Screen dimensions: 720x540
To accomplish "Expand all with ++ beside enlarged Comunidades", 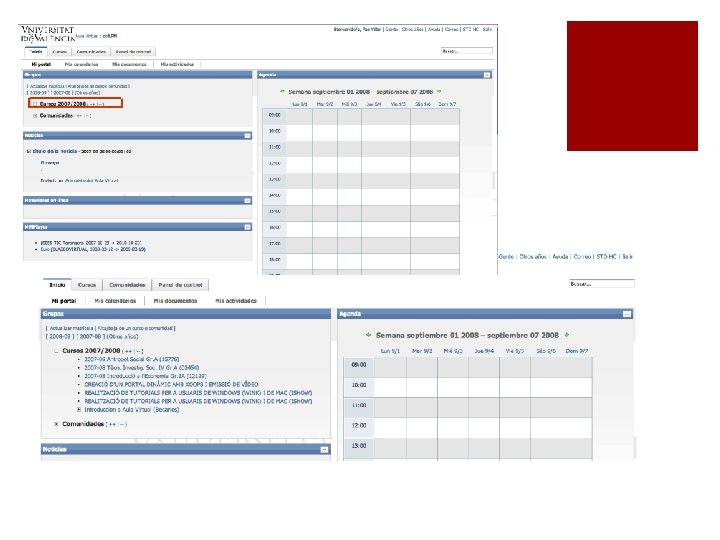I will point(112,425).
